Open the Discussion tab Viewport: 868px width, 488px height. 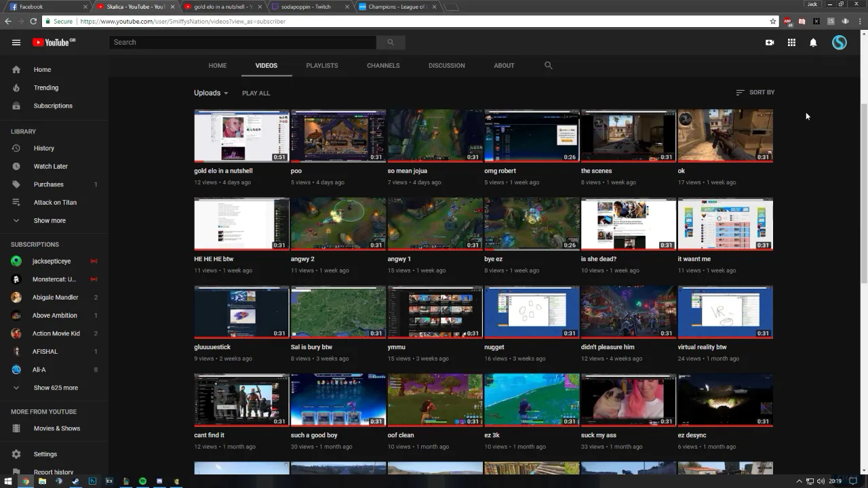(x=446, y=66)
